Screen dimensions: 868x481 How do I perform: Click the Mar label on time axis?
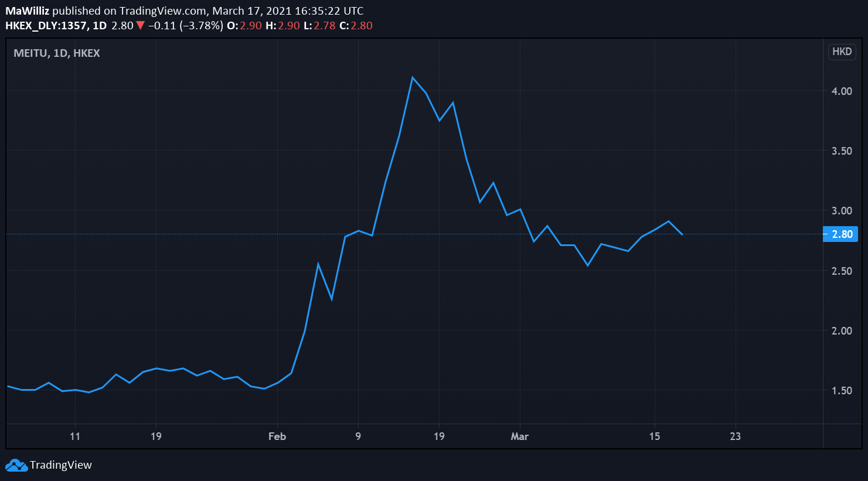coord(519,436)
